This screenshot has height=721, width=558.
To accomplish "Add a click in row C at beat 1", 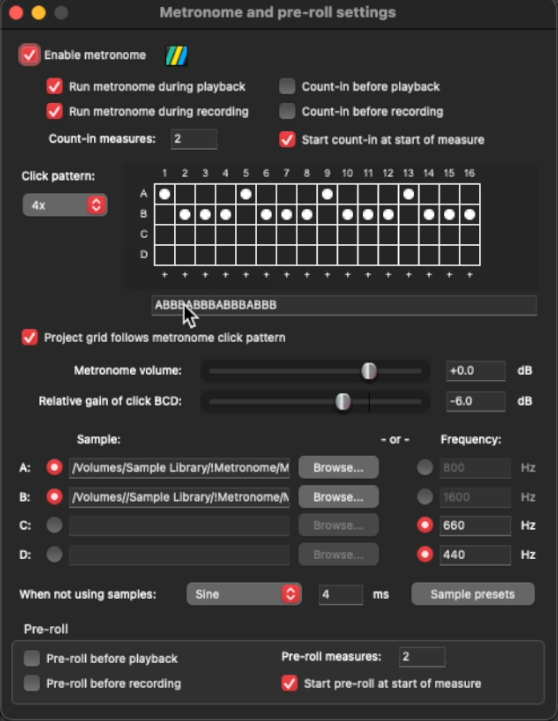I will (x=165, y=235).
